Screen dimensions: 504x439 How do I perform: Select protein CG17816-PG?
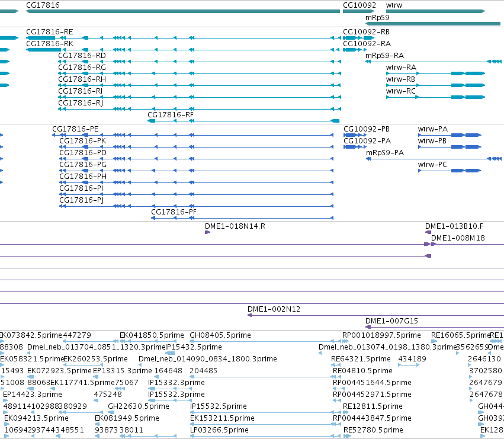point(83,165)
